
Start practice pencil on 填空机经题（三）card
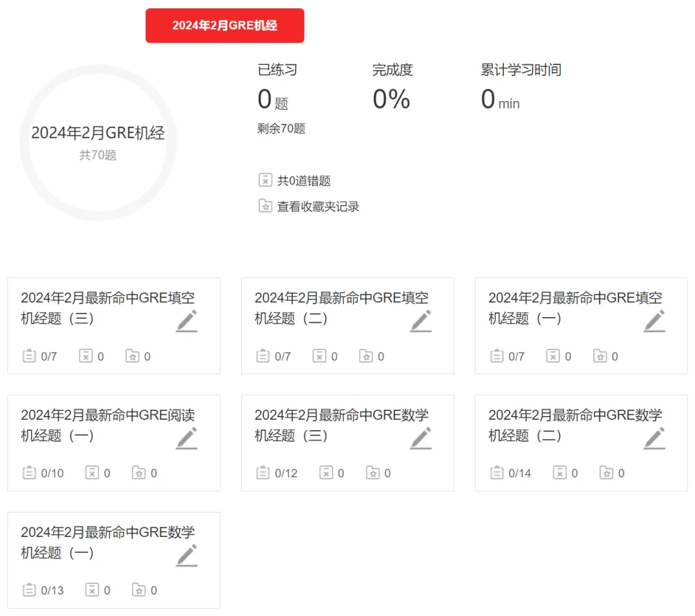click(187, 321)
